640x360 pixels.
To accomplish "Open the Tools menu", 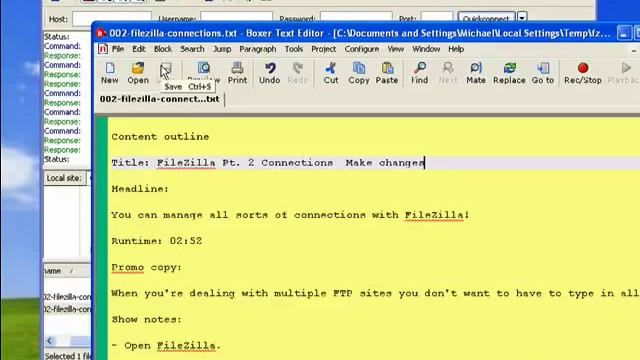I will click(294, 49).
